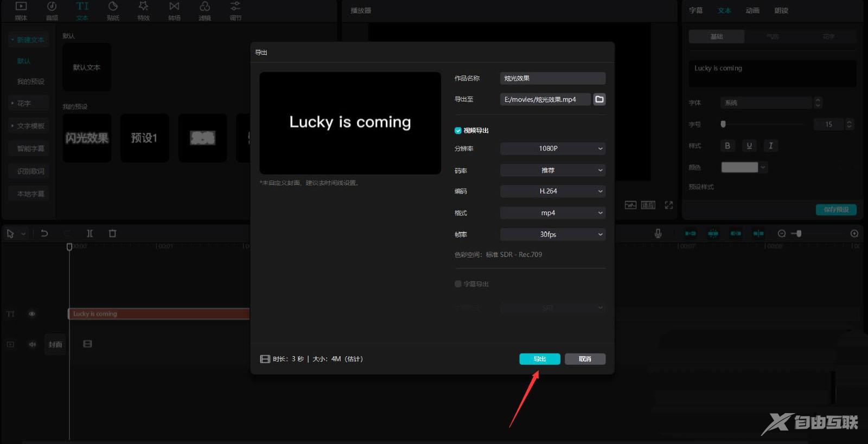Click the timeline zoom slider handle
The width and height of the screenshot is (868, 444).
coord(799,234)
